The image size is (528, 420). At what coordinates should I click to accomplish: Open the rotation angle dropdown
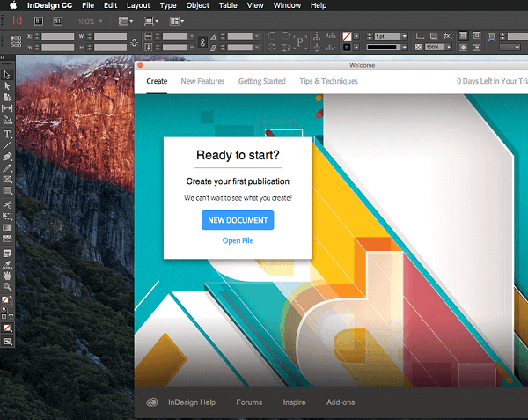tap(257, 36)
